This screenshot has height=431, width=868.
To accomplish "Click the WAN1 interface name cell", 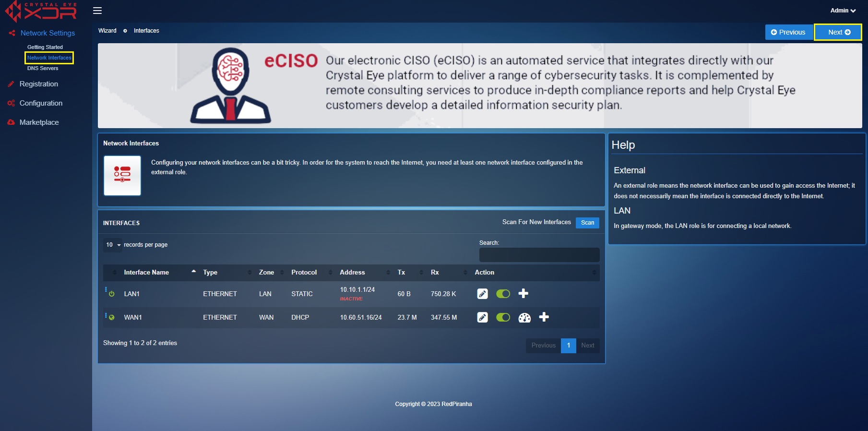I will [x=133, y=317].
